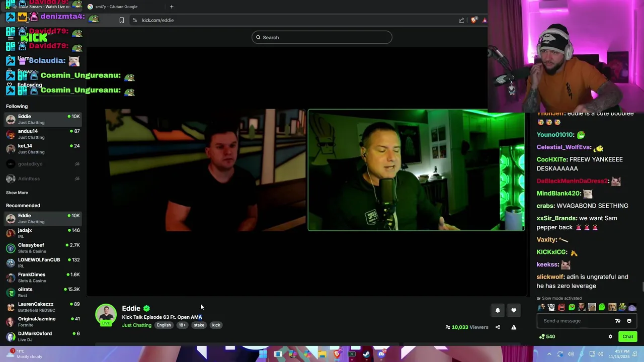Open DJMarkOxford recommended channel

pos(43,336)
